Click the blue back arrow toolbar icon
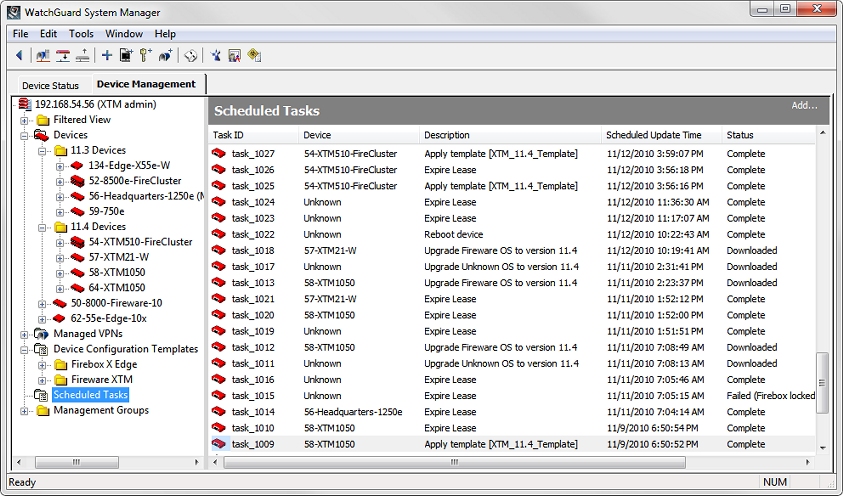Screen dimensions: 843x496 [x=18, y=56]
